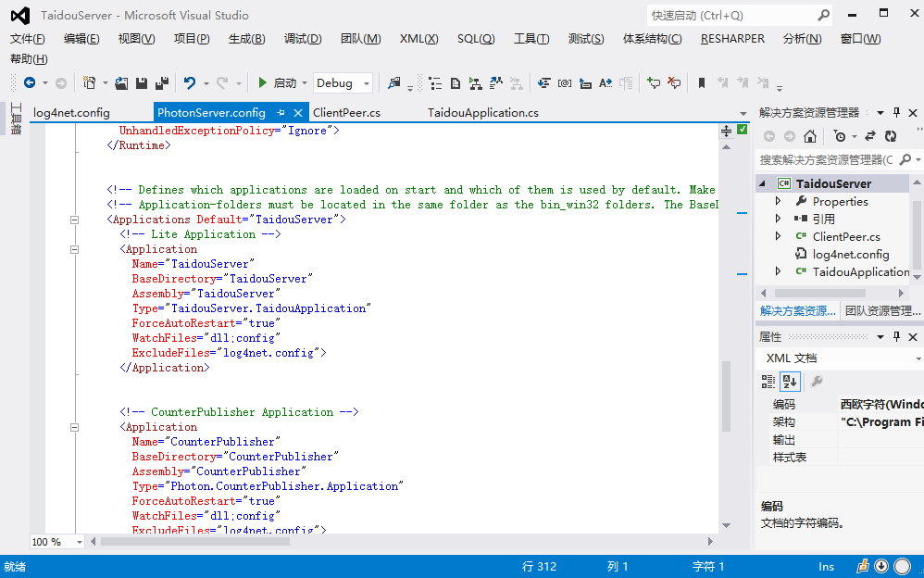Pin the Solution Explorer panel
Image resolution: width=924 pixels, height=578 pixels.
pos(896,112)
